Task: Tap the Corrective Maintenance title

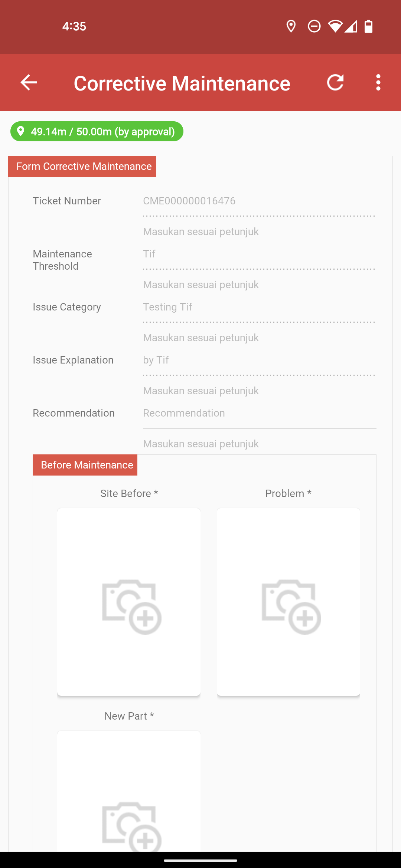Action: [182, 83]
